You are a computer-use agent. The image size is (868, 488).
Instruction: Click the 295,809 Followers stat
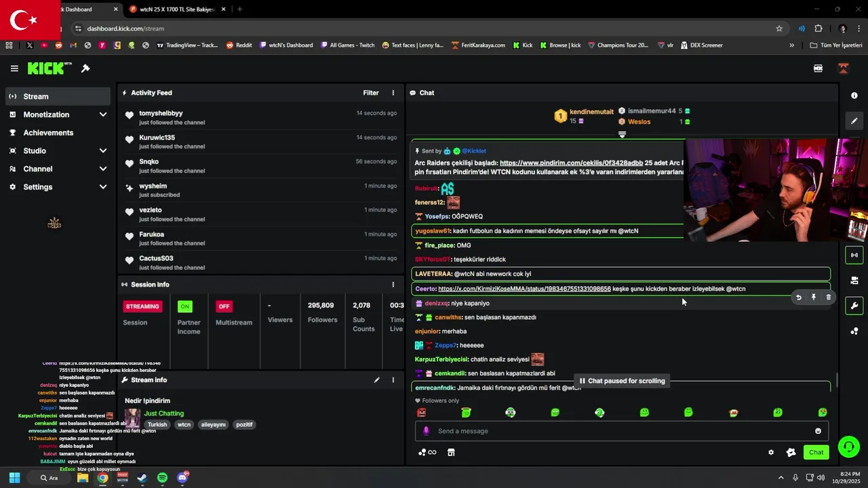click(321, 312)
